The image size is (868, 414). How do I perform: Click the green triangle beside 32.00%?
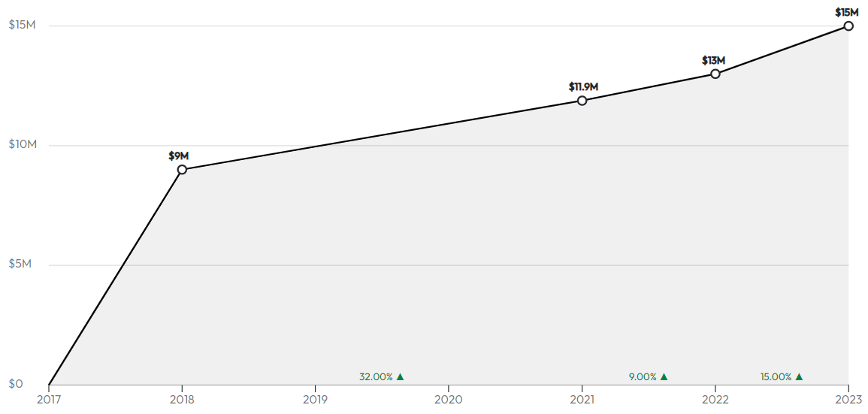click(401, 377)
